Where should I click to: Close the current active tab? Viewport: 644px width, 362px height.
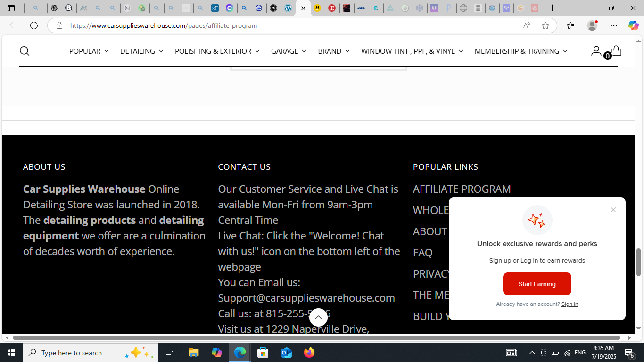tap(303, 8)
